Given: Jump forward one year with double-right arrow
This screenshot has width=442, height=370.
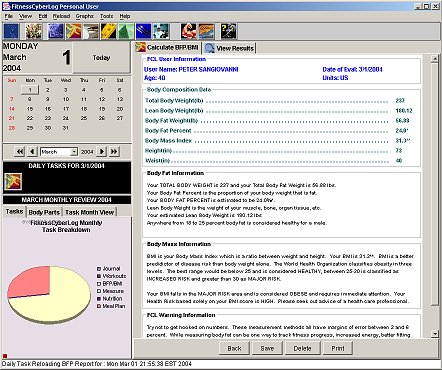Looking at the screenshot, I should 114,152.
